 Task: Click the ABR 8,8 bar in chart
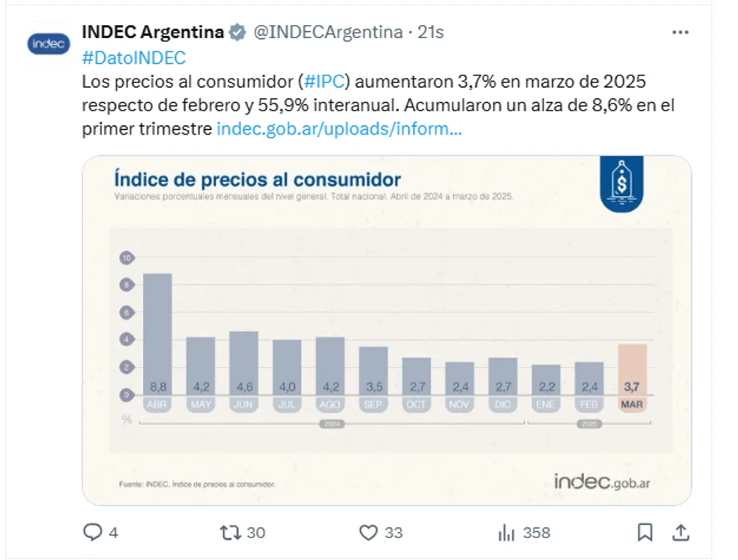pos(157,336)
